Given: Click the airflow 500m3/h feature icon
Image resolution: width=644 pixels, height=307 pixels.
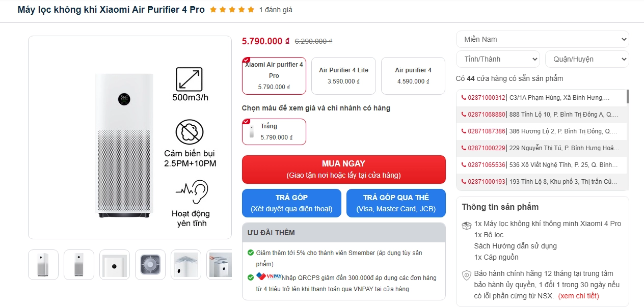Looking at the screenshot, I should tap(189, 79).
